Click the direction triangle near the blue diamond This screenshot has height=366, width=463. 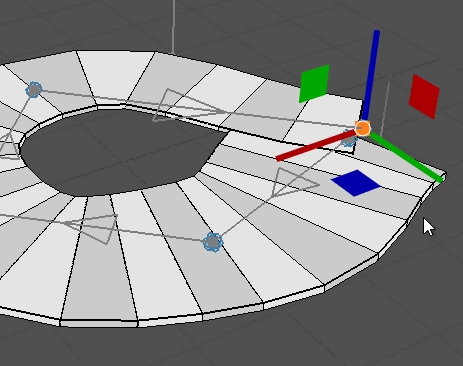point(292,182)
